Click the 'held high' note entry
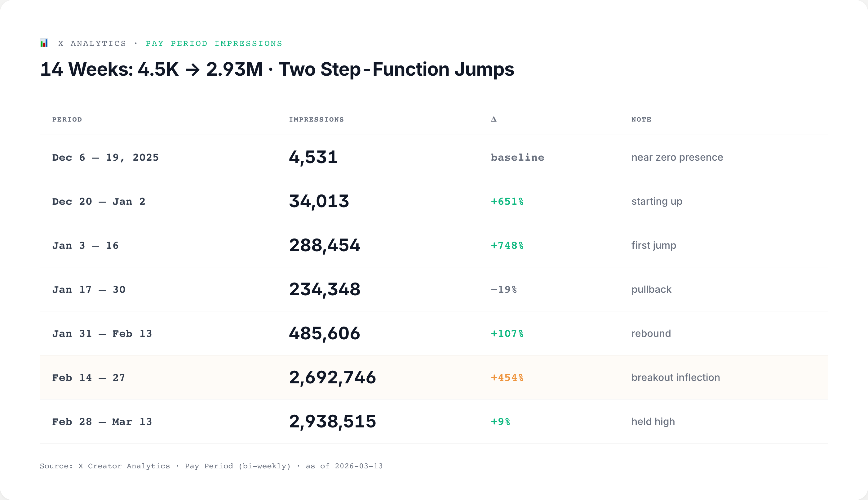This screenshot has height=500, width=868. [x=653, y=421]
